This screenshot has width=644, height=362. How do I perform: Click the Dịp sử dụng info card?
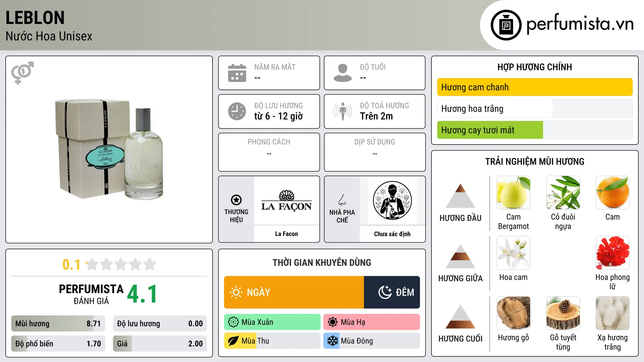coord(375,152)
